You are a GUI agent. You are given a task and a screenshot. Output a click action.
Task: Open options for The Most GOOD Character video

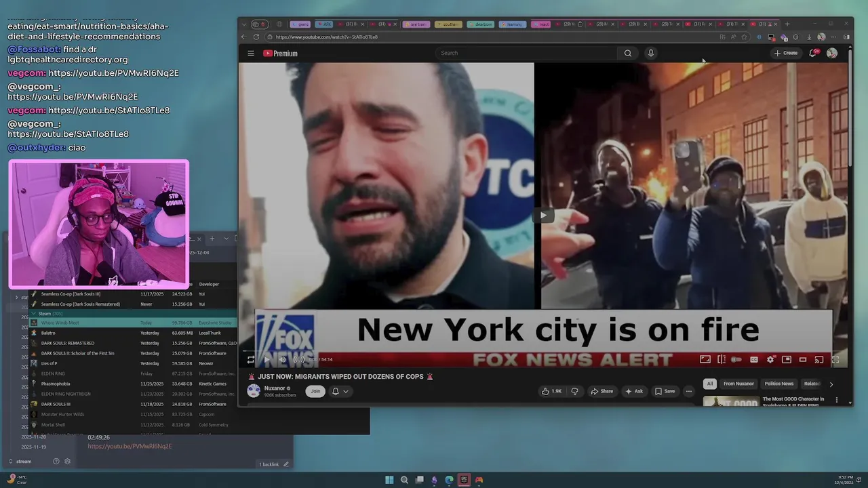pos(837,401)
